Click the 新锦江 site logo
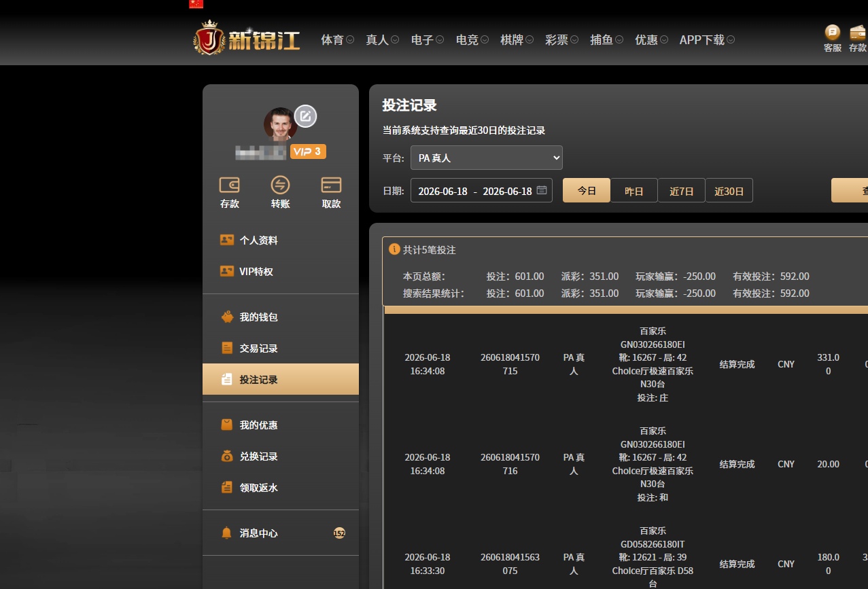868x589 pixels. pos(247,38)
